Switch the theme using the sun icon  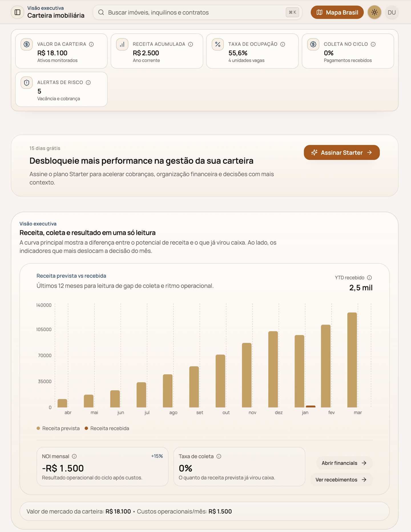pos(374,12)
